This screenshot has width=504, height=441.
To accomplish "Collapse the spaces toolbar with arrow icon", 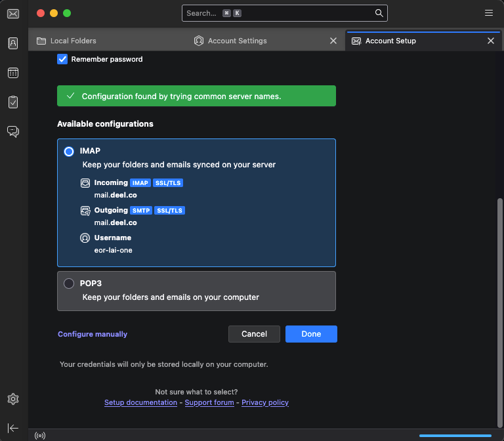I will 12,428.
